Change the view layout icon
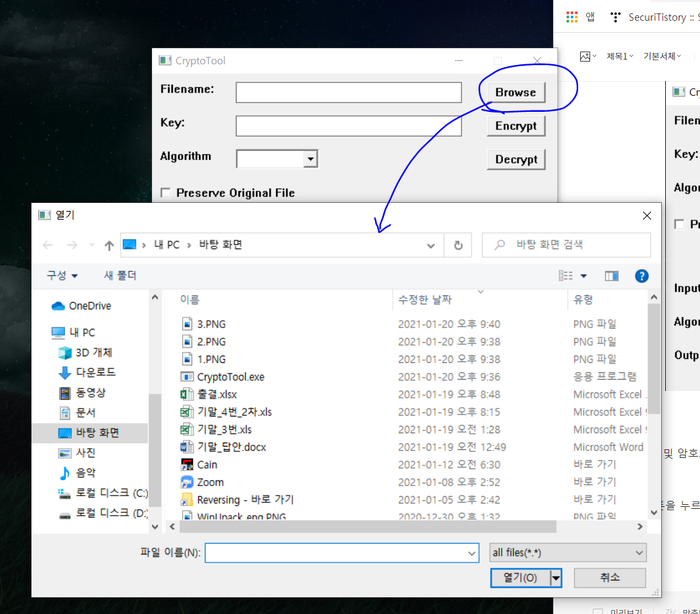The image size is (700, 614). click(x=565, y=276)
